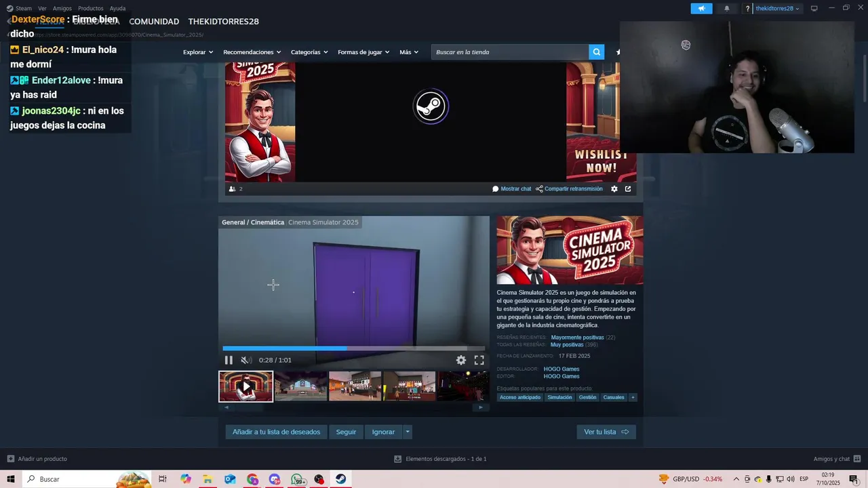Click Añadir un producto
This screenshot has width=868, height=488.
37,459
